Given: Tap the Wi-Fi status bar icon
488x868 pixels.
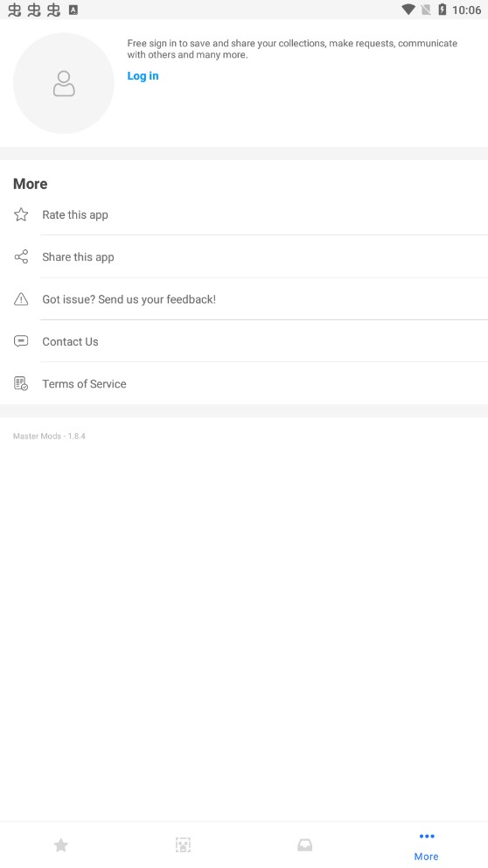Looking at the screenshot, I should pyautogui.click(x=408, y=10).
